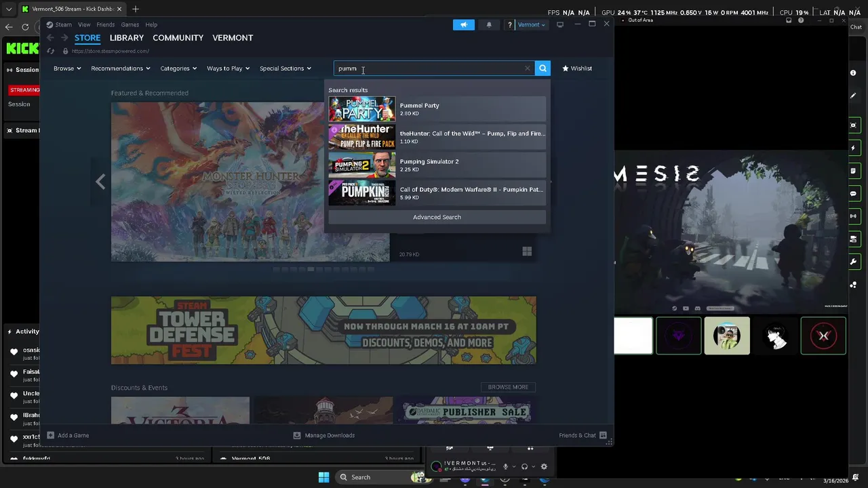868x488 pixels.
Task: Click the Wishlist star icon
Action: pos(566,68)
